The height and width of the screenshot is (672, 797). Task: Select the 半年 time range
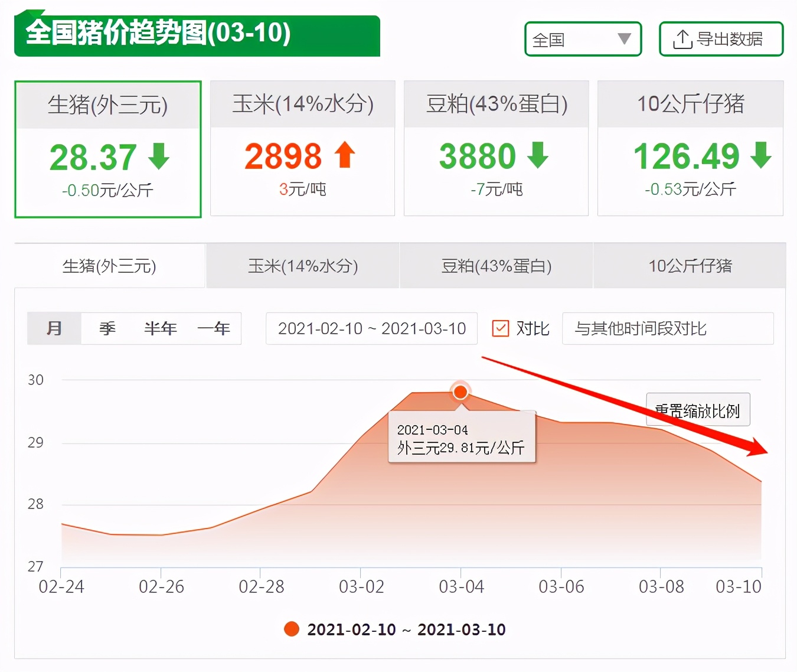pos(161,328)
